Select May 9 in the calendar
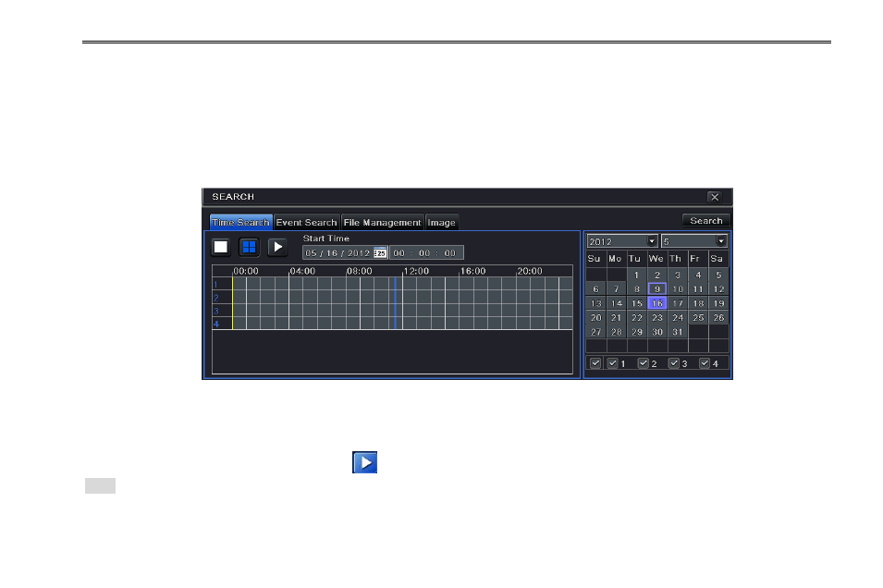The image size is (883, 588). click(x=657, y=289)
